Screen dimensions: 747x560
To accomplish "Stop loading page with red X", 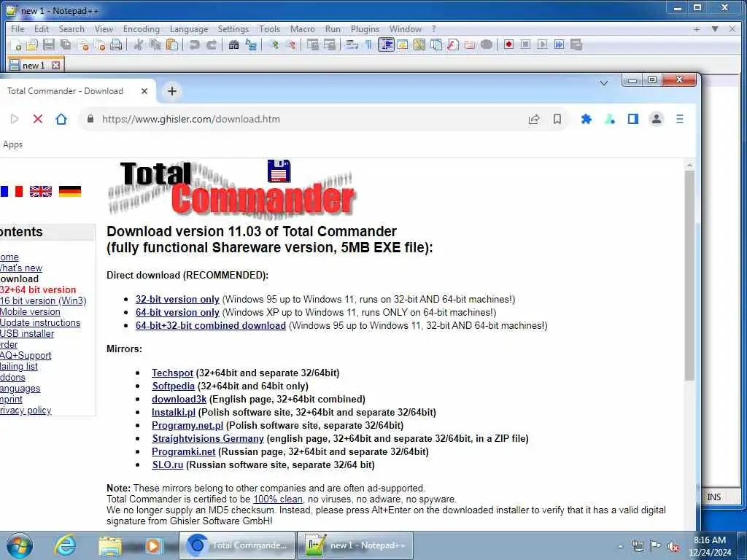I will pyautogui.click(x=38, y=119).
